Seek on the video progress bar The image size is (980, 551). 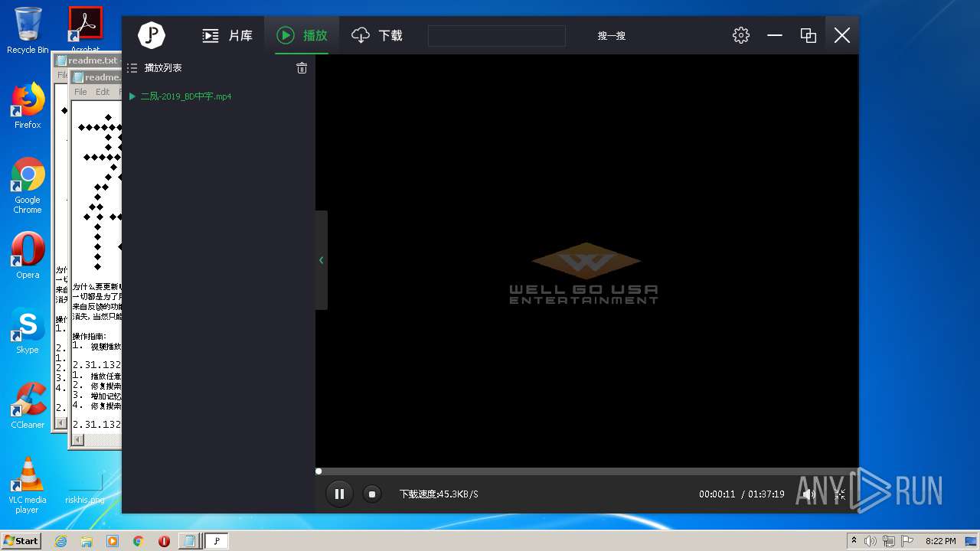point(586,471)
